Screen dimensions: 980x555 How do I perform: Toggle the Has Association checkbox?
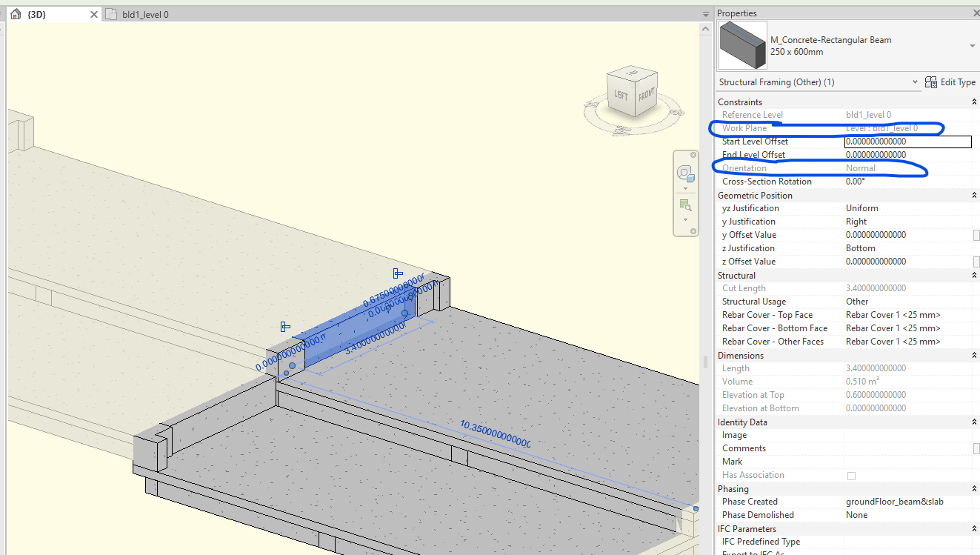[x=851, y=476]
